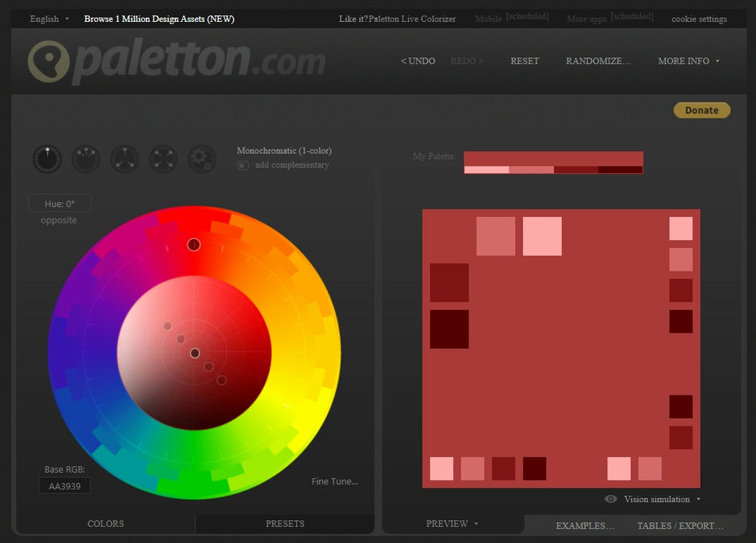Click the Fine Tune link
Image resolution: width=756 pixels, height=543 pixels.
(x=335, y=482)
